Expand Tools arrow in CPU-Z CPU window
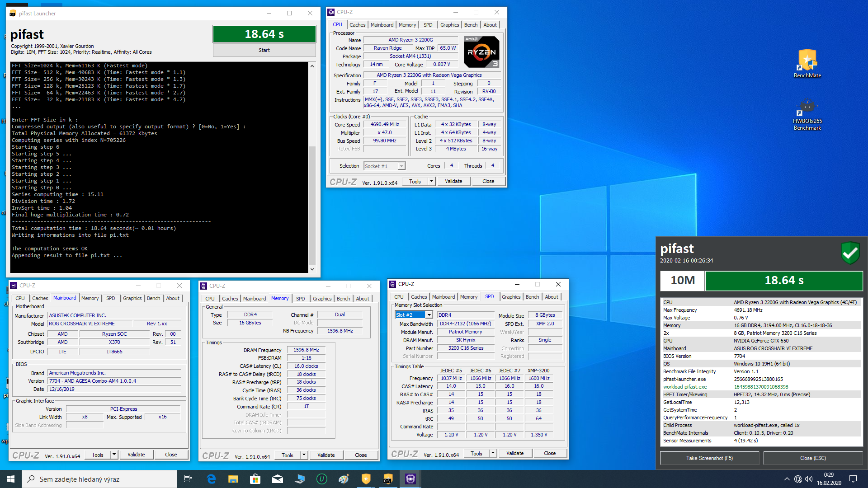The height and width of the screenshot is (488, 868). [x=431, y=181]
